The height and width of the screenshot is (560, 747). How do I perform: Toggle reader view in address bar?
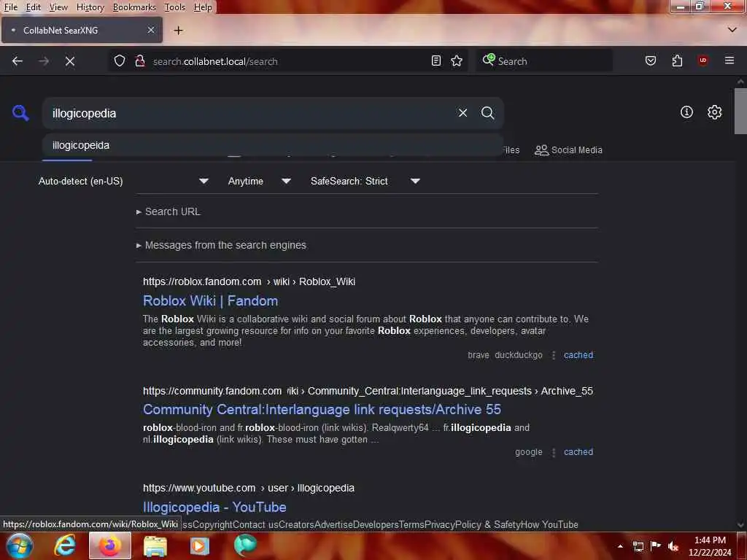pyautogui.click(x=436, y=61)
